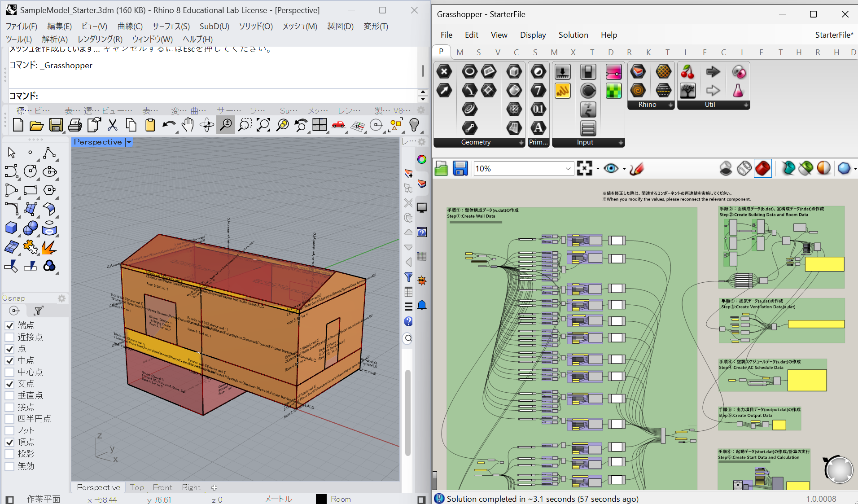
Task: Cut selection with the scissors icon
Action: [x=113, y=125]
